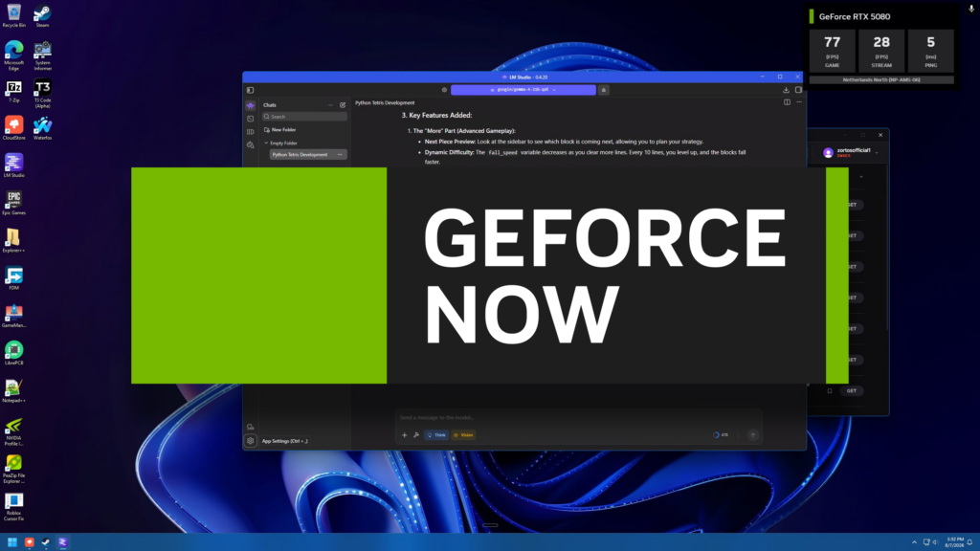Open the Microsoft Edge desktop icon
This screenshot has width=980, height=551.
tap(13, 55)
